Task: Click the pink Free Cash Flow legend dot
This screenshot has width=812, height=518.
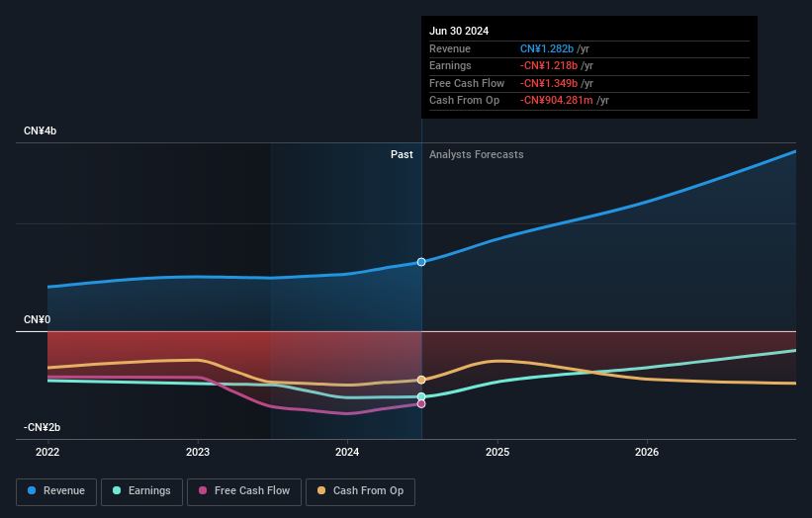Action: click(203, 490)
